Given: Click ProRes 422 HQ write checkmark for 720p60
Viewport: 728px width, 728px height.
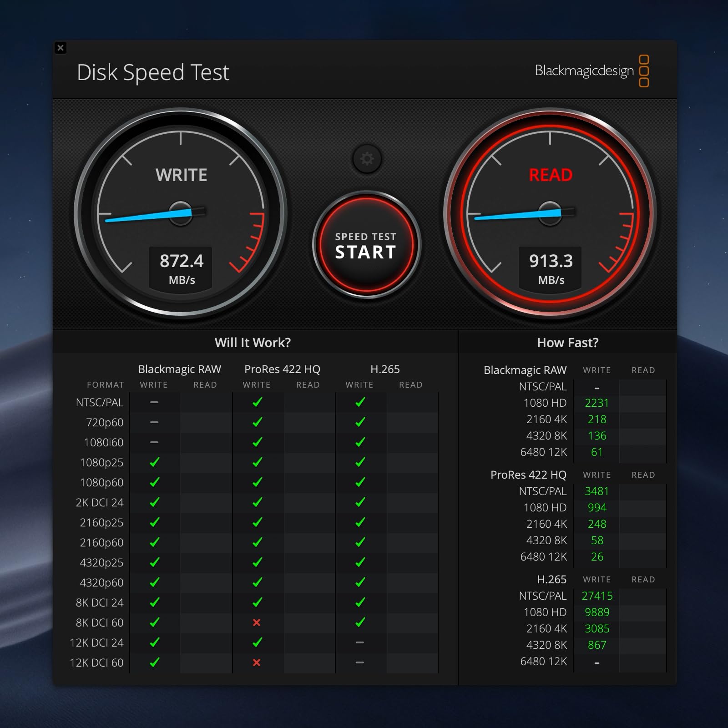Looking at the screenshot, I should coord(258,422).
